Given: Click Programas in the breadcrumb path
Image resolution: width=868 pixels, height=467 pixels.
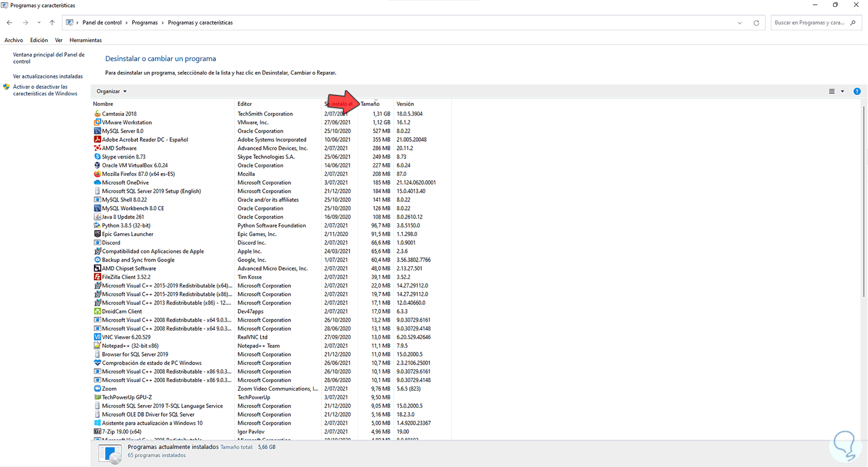Looking at the screenshot, I should pos(145,23).
